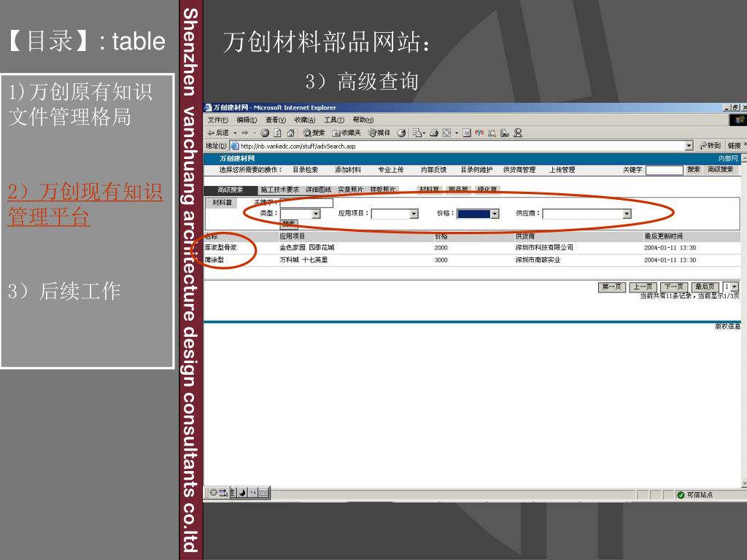747x560 pixels.
Task: Click the IE Refresh page icon
Action: [278, 133]
